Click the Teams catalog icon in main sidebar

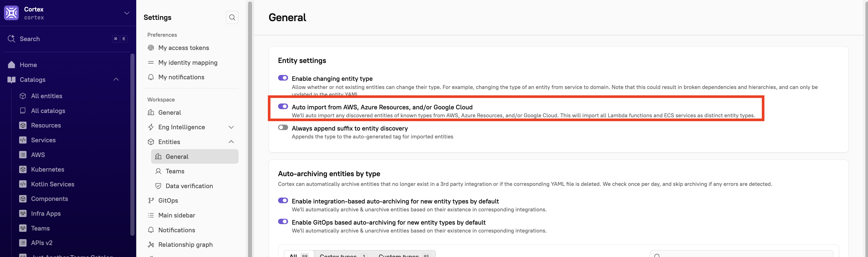[x=23, y=228]
